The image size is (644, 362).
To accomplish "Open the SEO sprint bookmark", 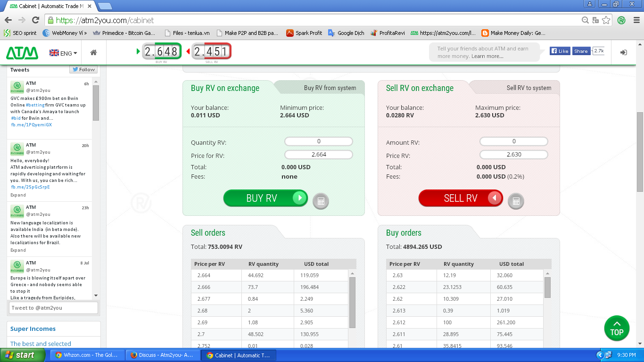I will (20, 33).
